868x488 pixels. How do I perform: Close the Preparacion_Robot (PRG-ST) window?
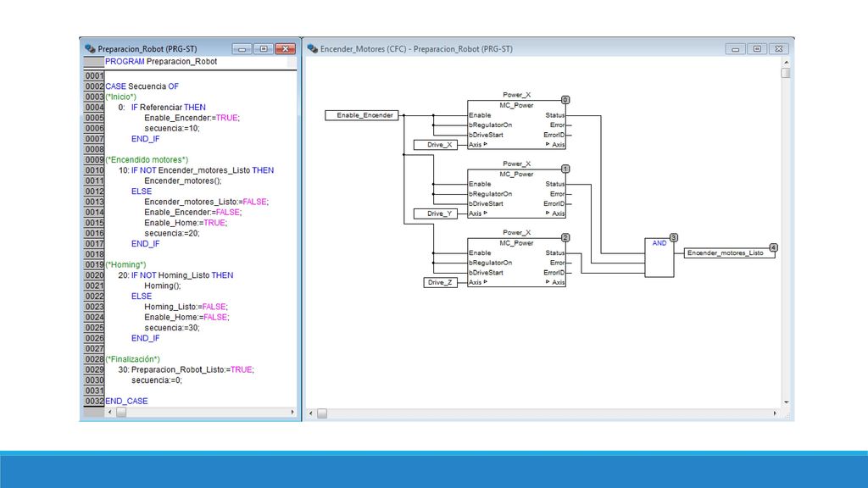pos(285,48)
